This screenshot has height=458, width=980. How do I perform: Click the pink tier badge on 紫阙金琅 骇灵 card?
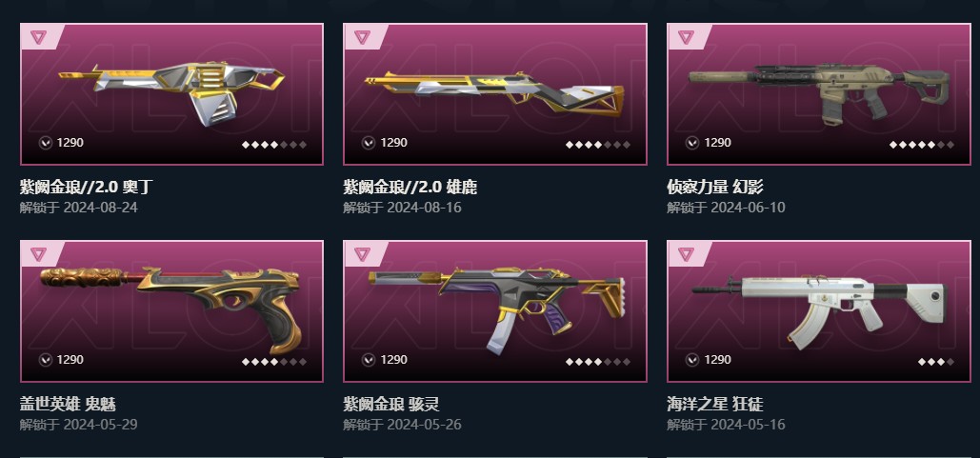click(x=362, y=253)
